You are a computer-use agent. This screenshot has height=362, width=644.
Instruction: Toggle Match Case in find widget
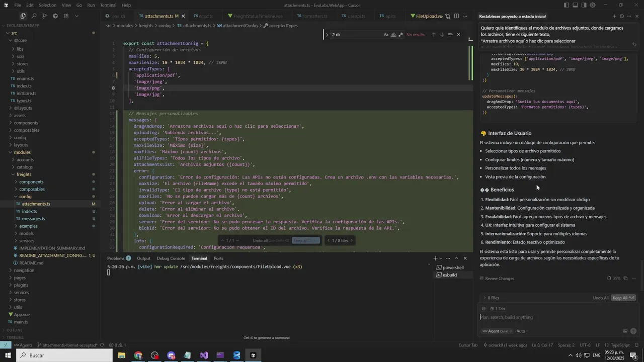pos(386,35)
